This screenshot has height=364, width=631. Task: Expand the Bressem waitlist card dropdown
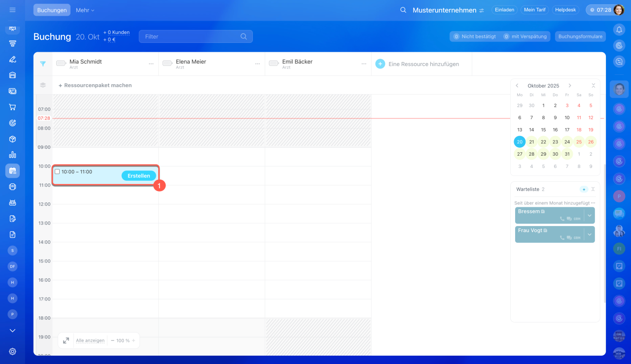coord(590,215)
